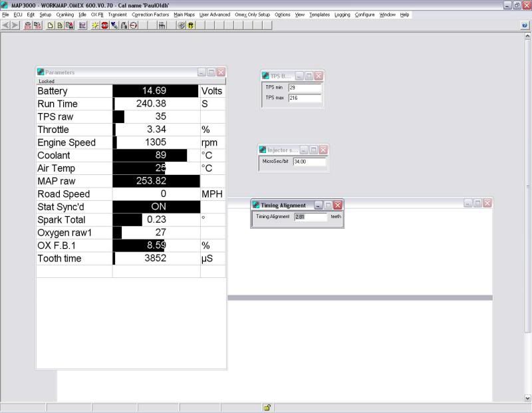The image size is (532, 413).
Task: Open the Omex Only Setup menu
Action: coord(252,15)
